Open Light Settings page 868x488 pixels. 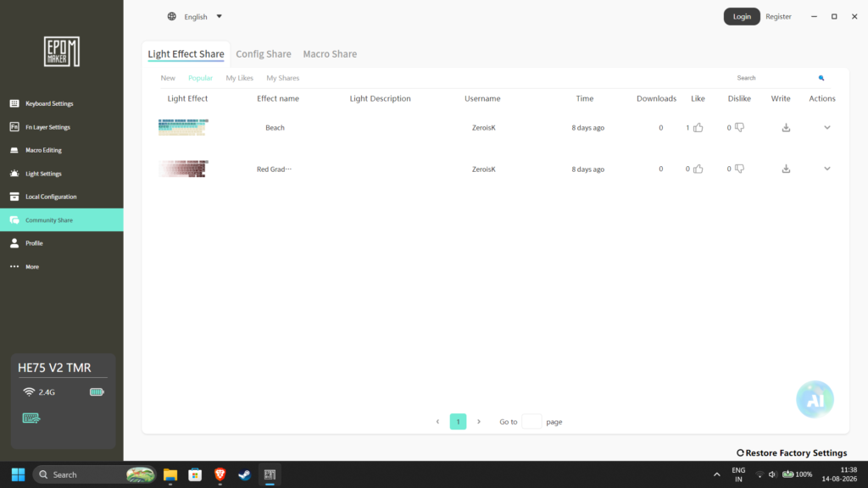pos(61,173)
